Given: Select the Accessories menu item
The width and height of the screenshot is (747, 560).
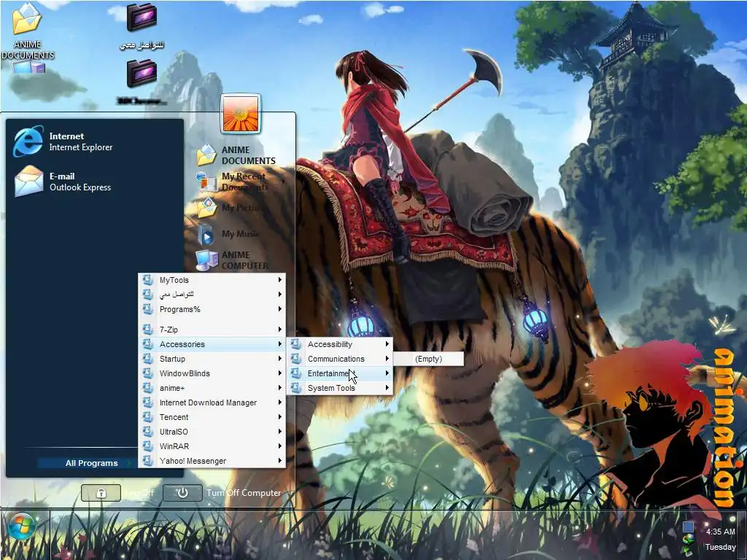Looking at the screenshot, I should pyautogui.click(x=212, y=344).
